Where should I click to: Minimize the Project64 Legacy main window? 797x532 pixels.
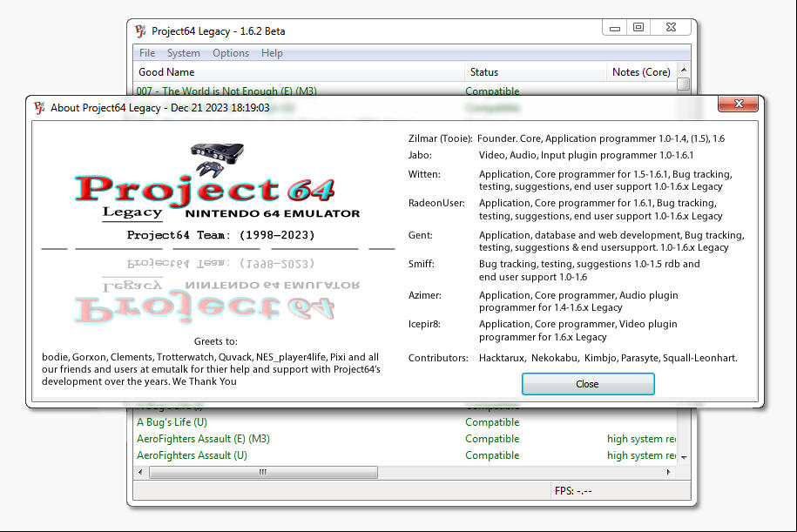pos(615,28)
